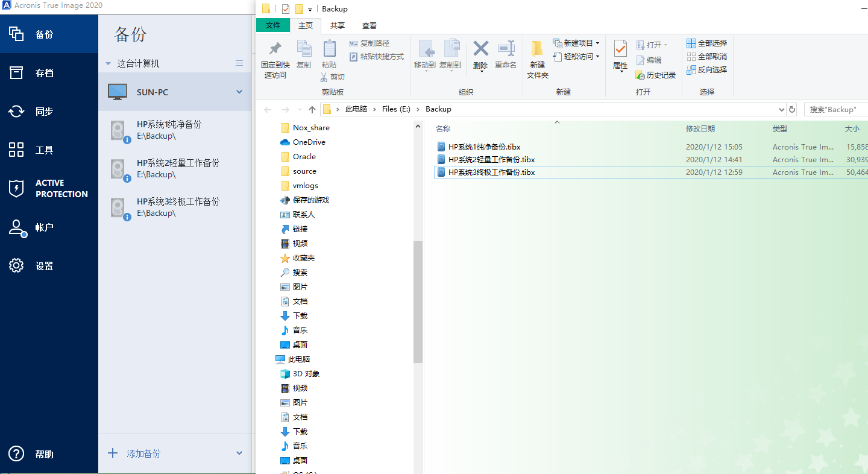Collapse the 这台计算机 group triangle

108,63
